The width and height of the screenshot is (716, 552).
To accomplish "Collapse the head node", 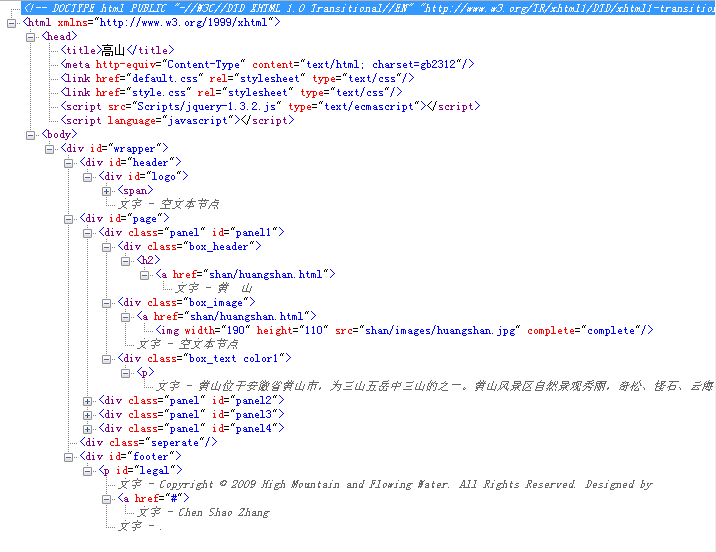I will tap(31, 37).
